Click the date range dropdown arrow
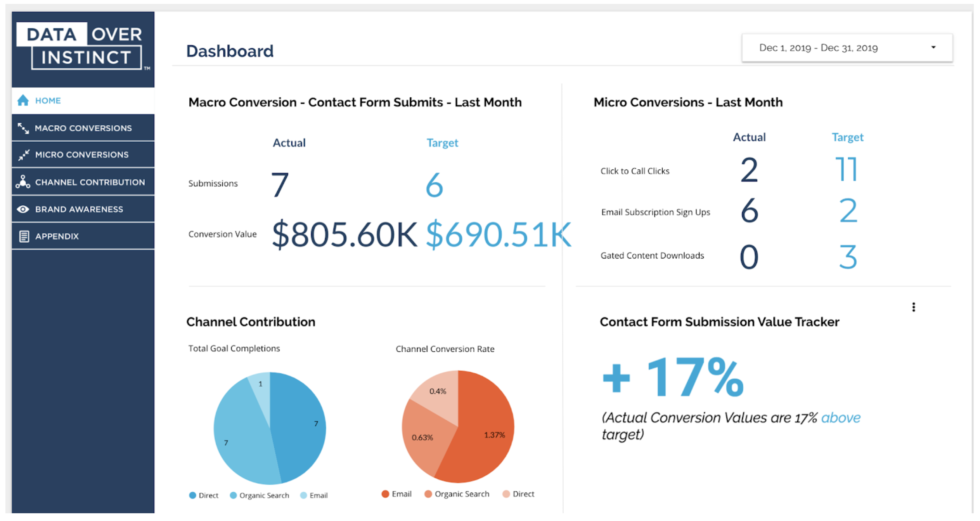This screenshot has height=521, width=980. coord(933,47)
